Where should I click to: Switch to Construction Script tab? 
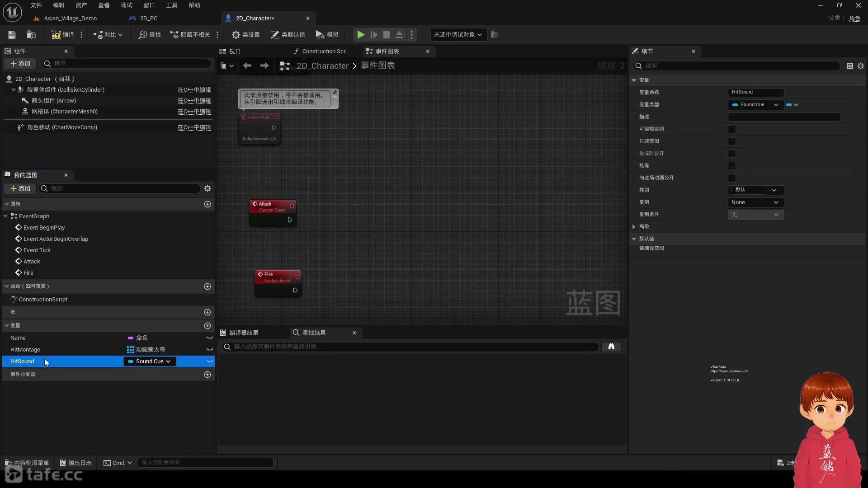(x=325, y=52)
